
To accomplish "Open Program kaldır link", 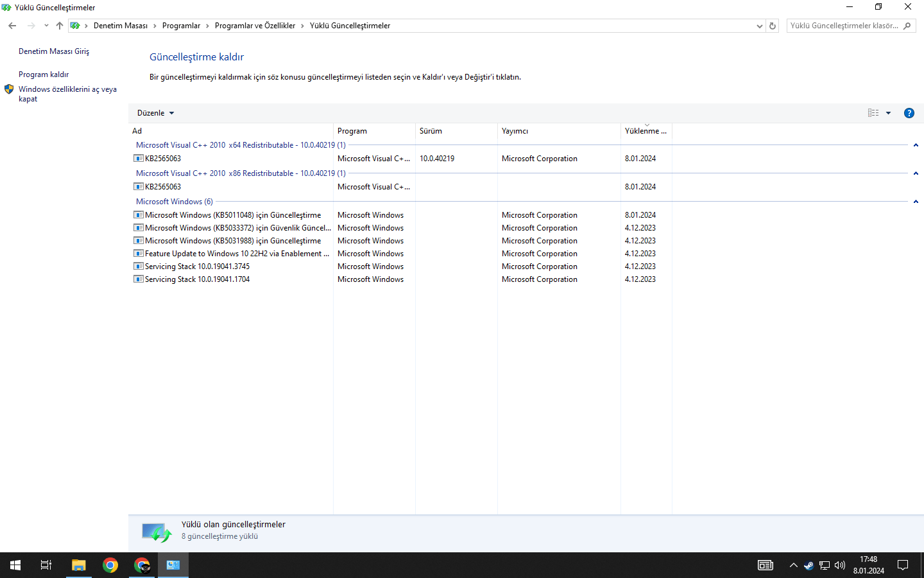I will (44, 74).
